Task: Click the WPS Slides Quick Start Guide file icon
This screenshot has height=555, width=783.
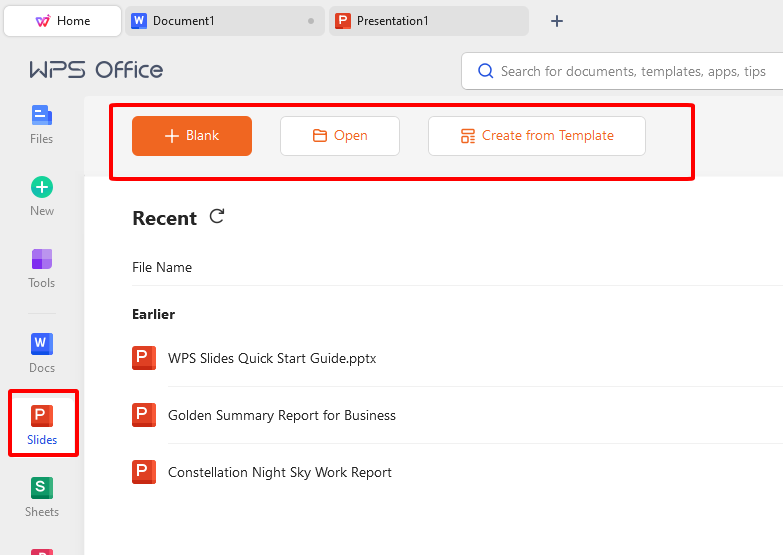Action: pyautogui.click(x=144, y=358)
